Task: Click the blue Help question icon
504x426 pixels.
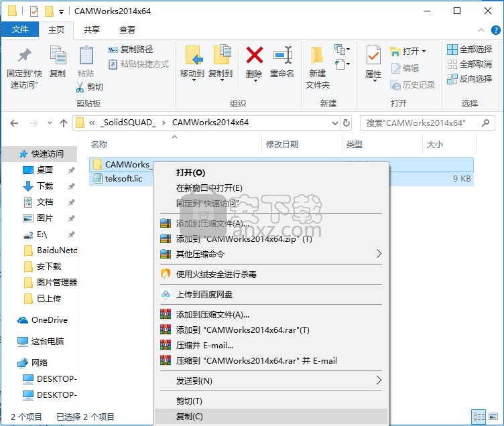Action: (495, 30)
